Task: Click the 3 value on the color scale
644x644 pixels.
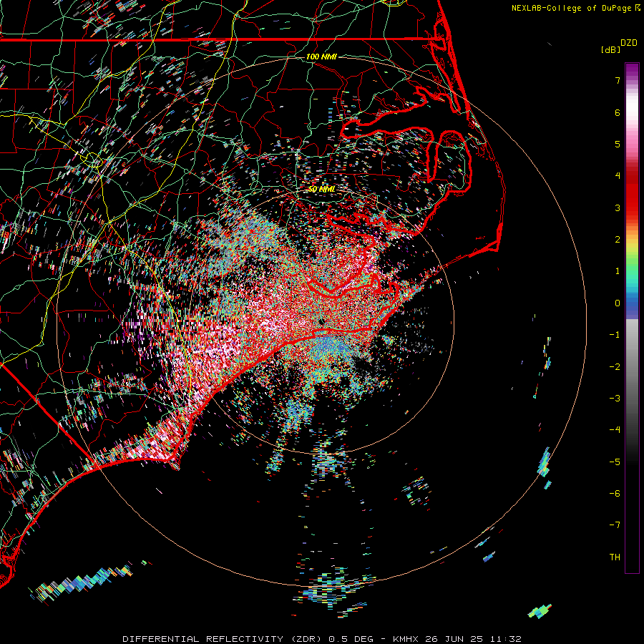Action: tap(618, 208)
